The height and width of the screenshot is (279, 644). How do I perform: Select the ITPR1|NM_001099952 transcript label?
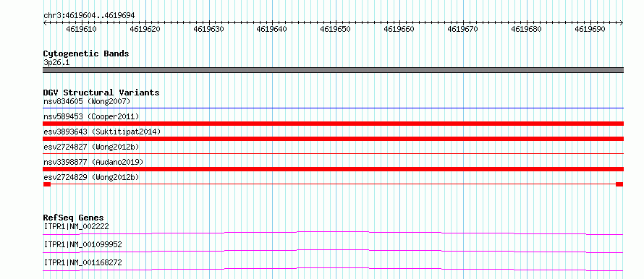click(82, 244)
